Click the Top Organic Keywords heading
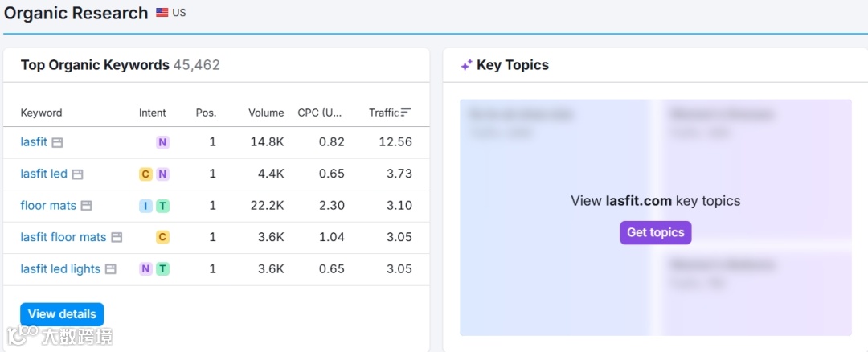Image resolution: width=868 pixels, height=352 pixels. (x=95, y=65)
